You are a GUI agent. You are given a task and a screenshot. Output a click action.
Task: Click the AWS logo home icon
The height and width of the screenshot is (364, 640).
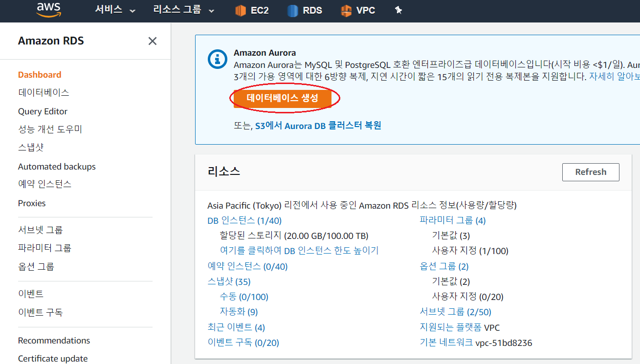[48, 10]
